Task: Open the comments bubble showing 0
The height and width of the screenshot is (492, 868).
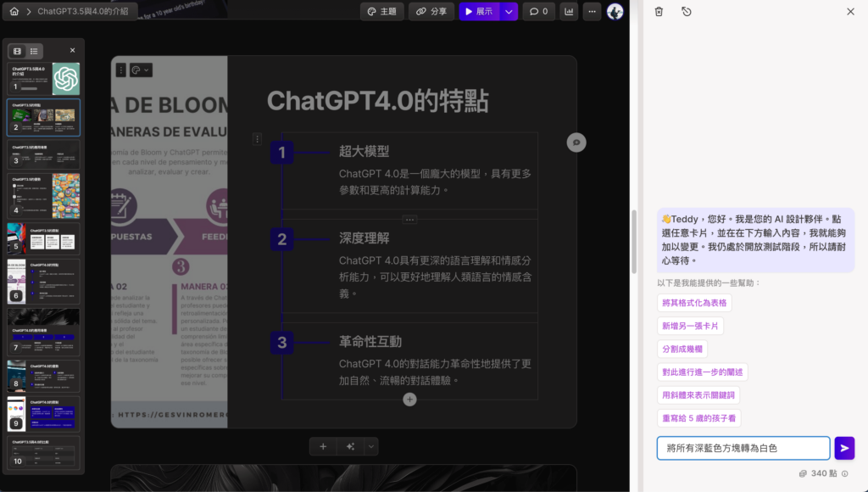Action: click(540, 12)
